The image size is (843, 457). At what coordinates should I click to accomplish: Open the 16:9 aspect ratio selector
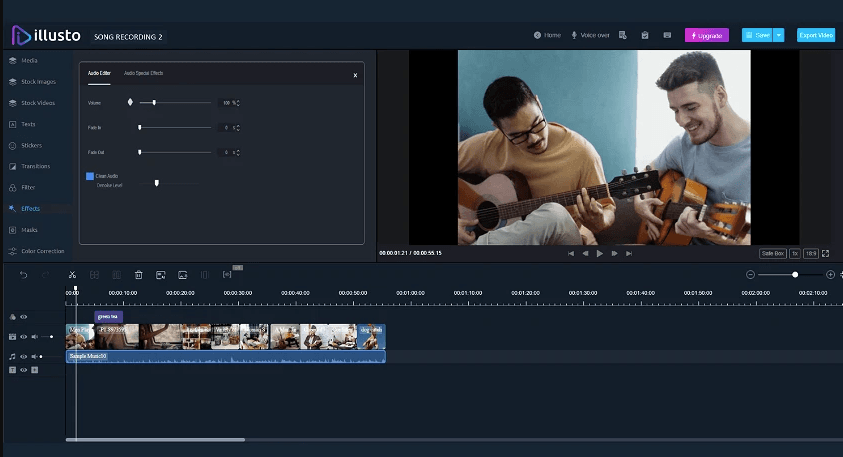pyautogui.click(x=811, y=253)
